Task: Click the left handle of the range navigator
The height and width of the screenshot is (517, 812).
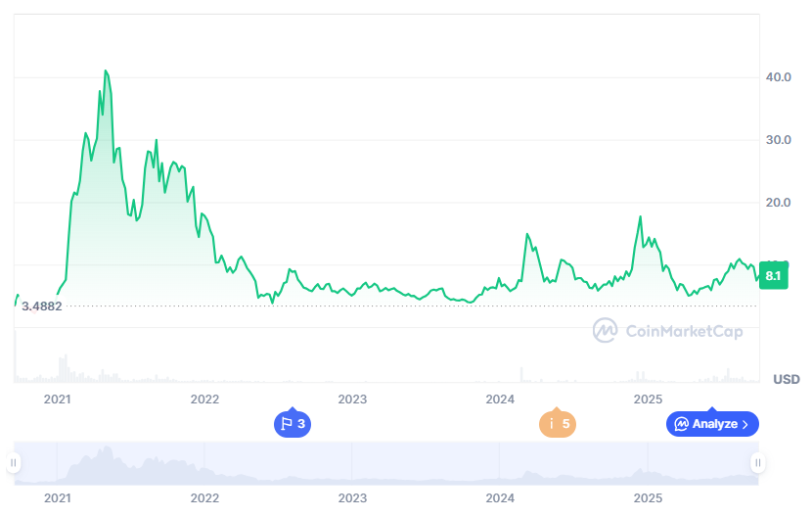Action: click(14, 462)
